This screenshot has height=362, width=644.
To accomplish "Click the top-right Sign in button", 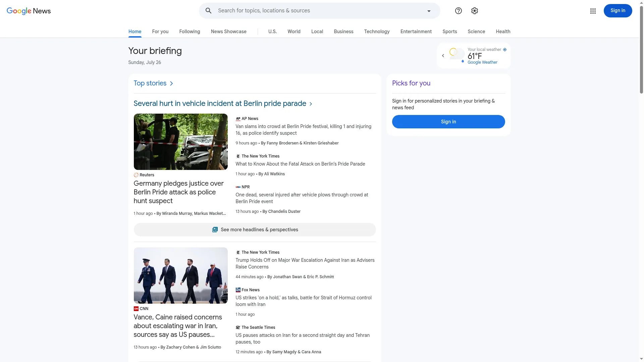I will (x=618, y=11).
